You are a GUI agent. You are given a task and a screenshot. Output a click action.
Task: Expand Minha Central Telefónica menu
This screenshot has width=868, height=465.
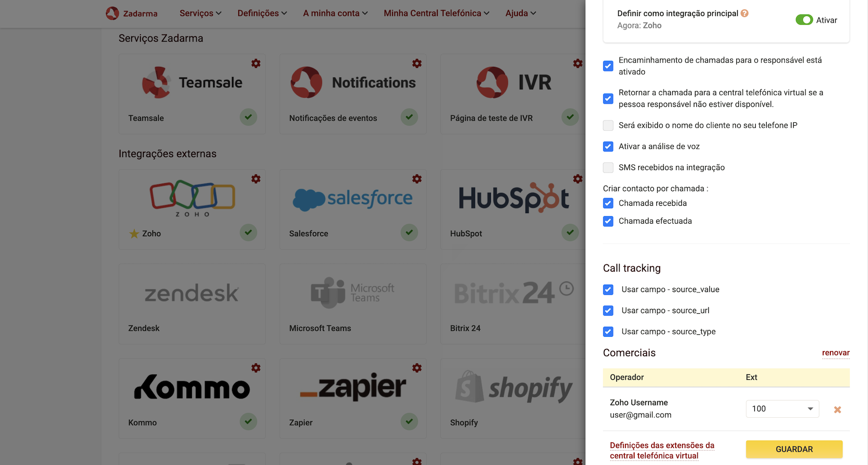(436, 13)
